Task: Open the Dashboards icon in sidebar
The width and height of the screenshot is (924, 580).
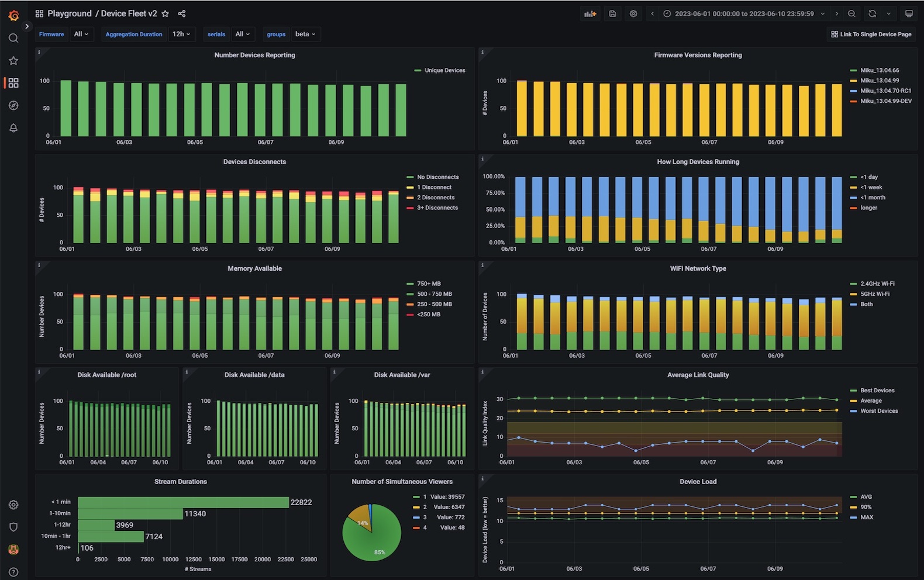Action: click(x=13, y=83)
